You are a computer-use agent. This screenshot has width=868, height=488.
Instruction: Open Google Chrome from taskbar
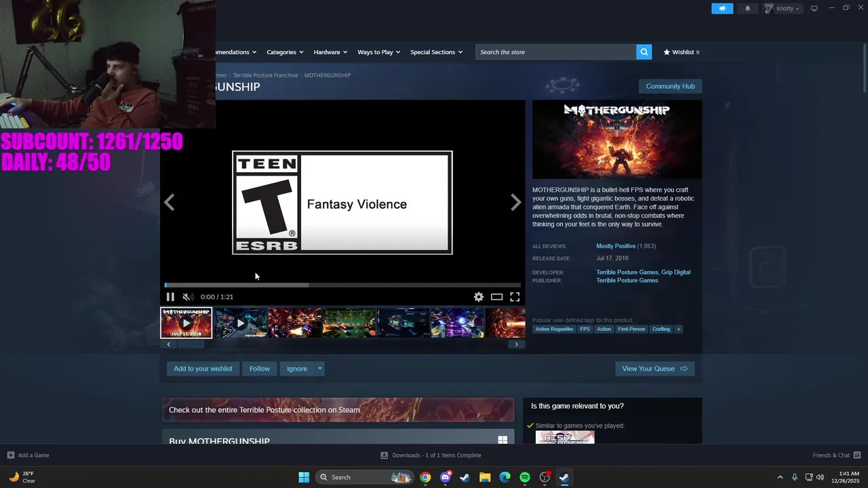click(x=425, y=477)
